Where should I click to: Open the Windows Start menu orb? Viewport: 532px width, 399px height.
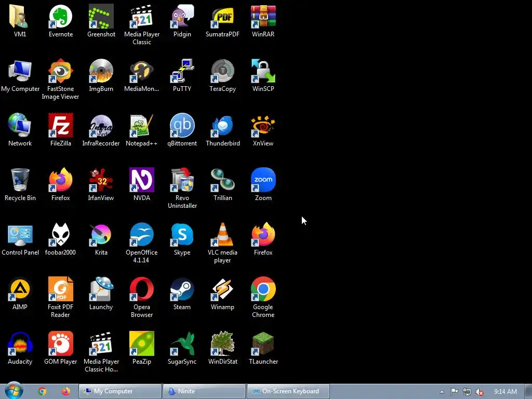point(14,391)
